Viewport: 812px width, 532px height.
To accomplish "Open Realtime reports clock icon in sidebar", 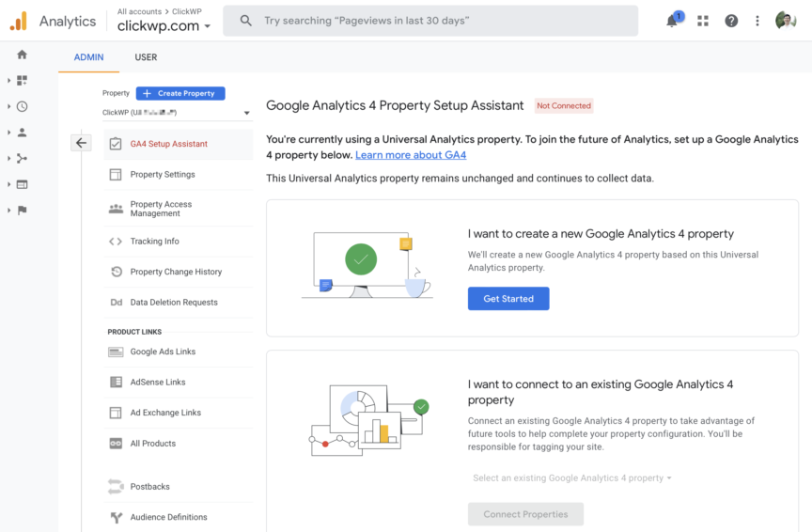I will point(22,107).
